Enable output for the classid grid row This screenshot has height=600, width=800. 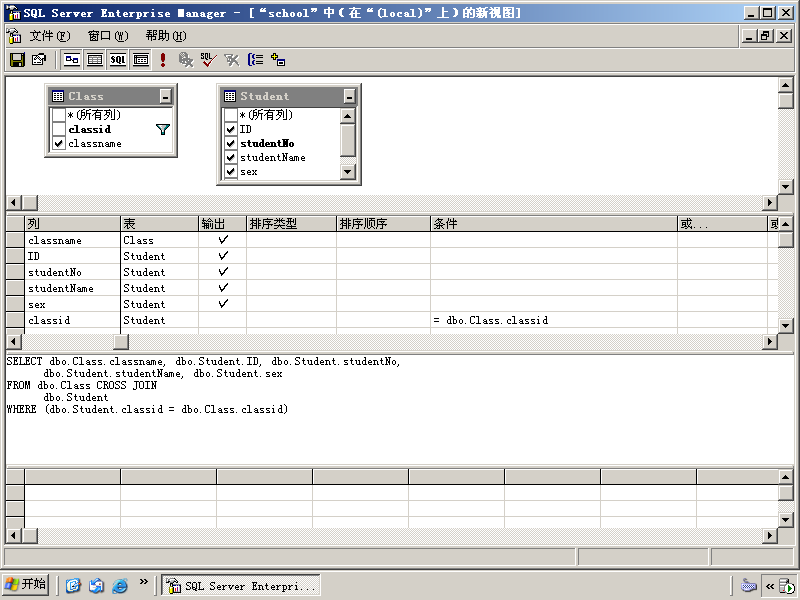point(222,320)
